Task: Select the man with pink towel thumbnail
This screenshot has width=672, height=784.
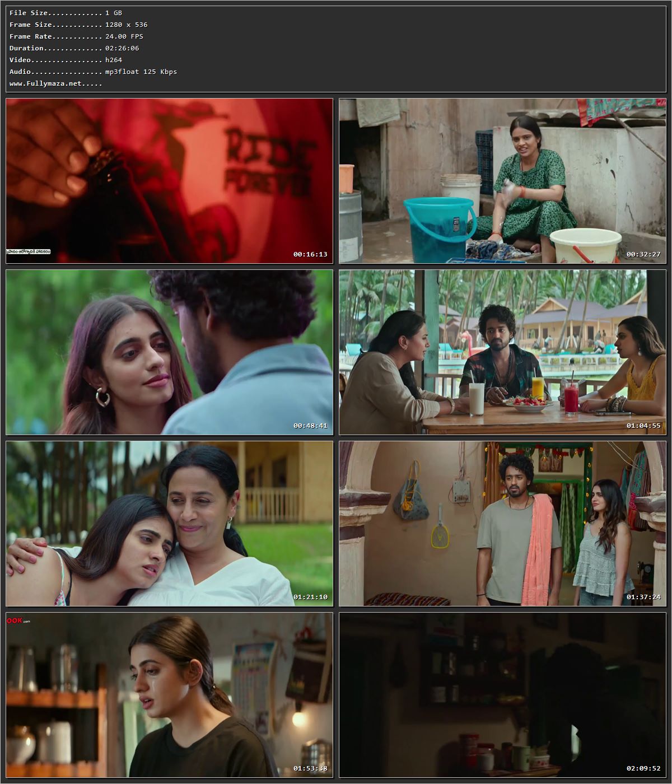Action: coord(502,524)
